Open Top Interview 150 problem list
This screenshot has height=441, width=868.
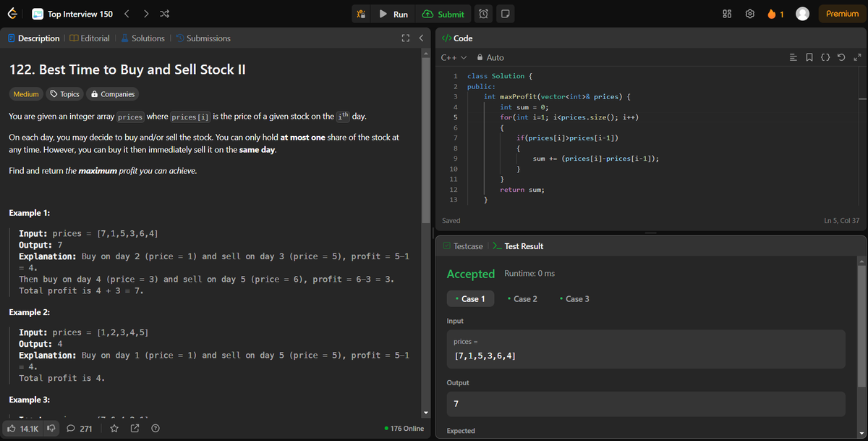[72, 14]
